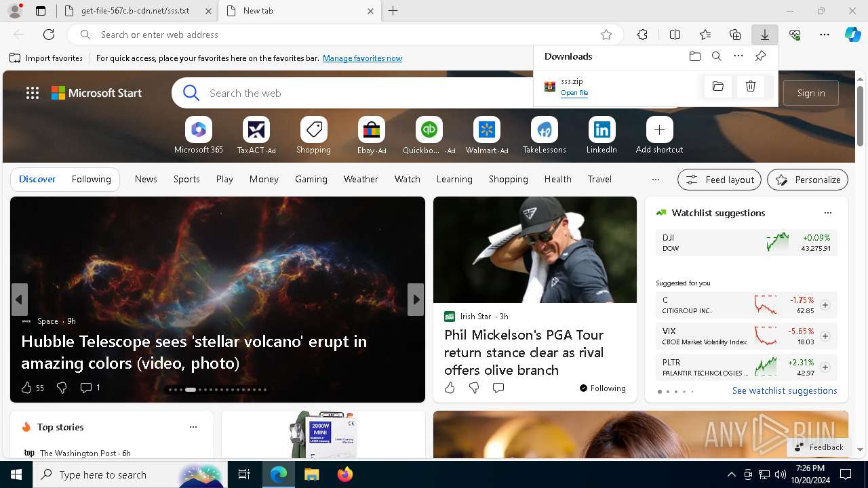
Task: Open Edge Settings and more menu
Action: click(825, 35)
